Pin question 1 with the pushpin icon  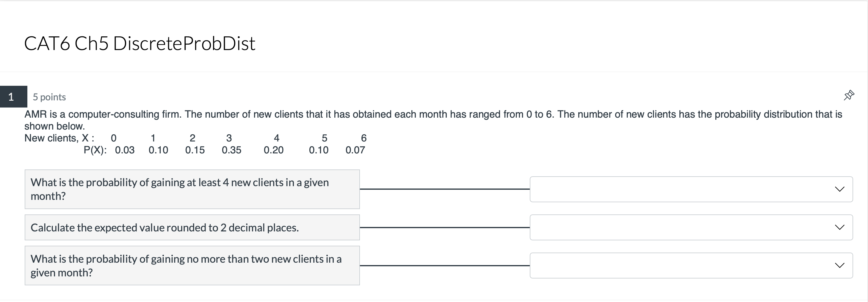coord(849,96)
